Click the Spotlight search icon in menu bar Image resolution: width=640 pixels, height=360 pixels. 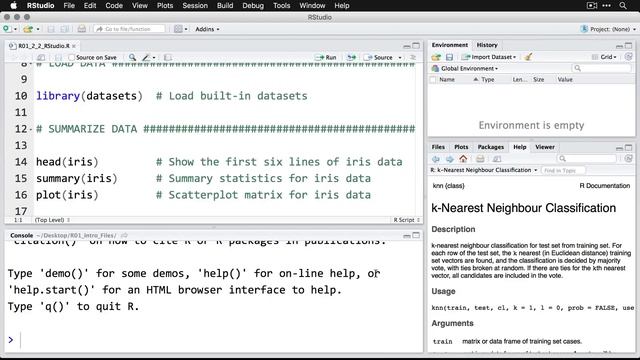(623, 6)
